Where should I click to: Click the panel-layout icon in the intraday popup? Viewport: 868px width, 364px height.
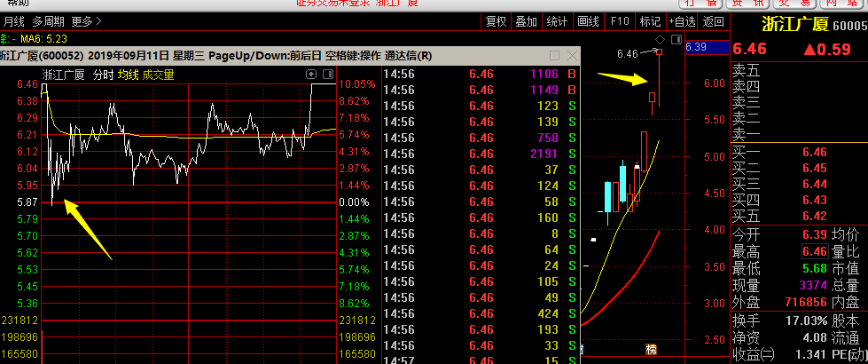click(x=328, y=75)
